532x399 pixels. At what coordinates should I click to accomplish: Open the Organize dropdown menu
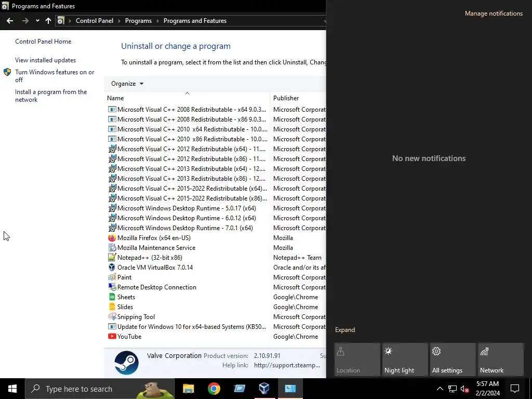point(127,84)
